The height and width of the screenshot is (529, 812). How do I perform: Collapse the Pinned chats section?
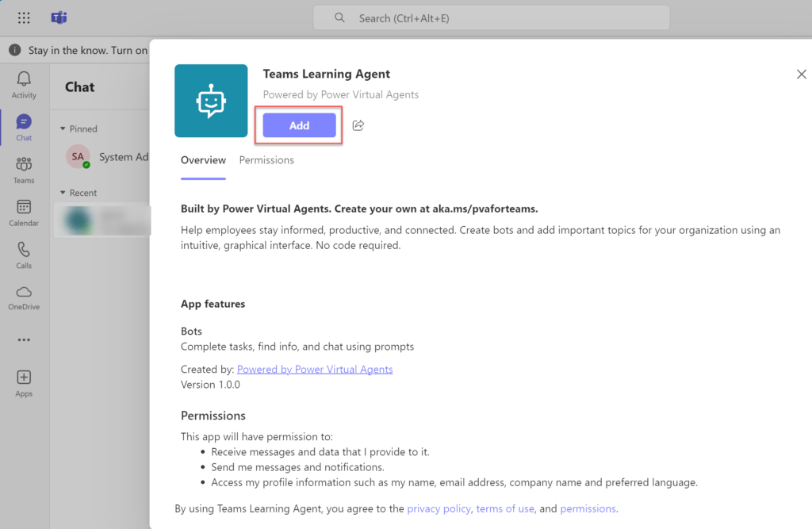point(63,128)
